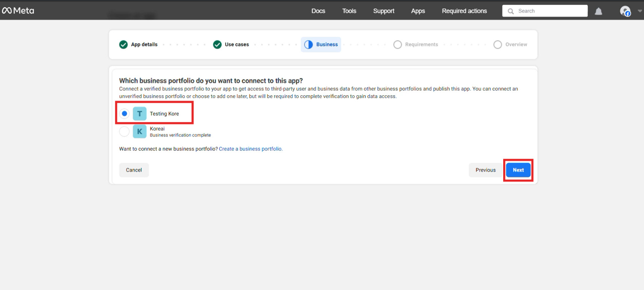Select the Testing Kore radio button
The image size is (644, 290).
[124, 114]
